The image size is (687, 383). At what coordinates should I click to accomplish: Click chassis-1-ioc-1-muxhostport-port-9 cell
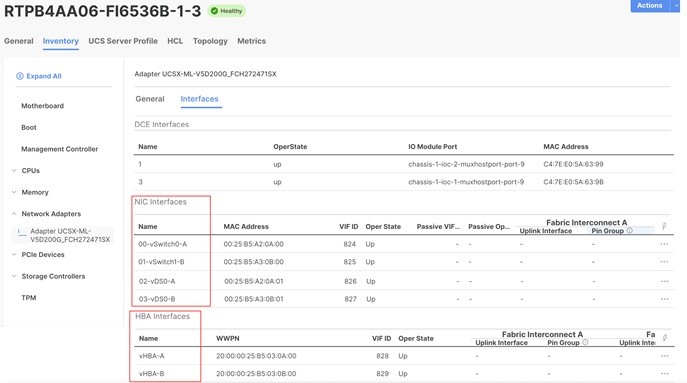tap(466, 182)
